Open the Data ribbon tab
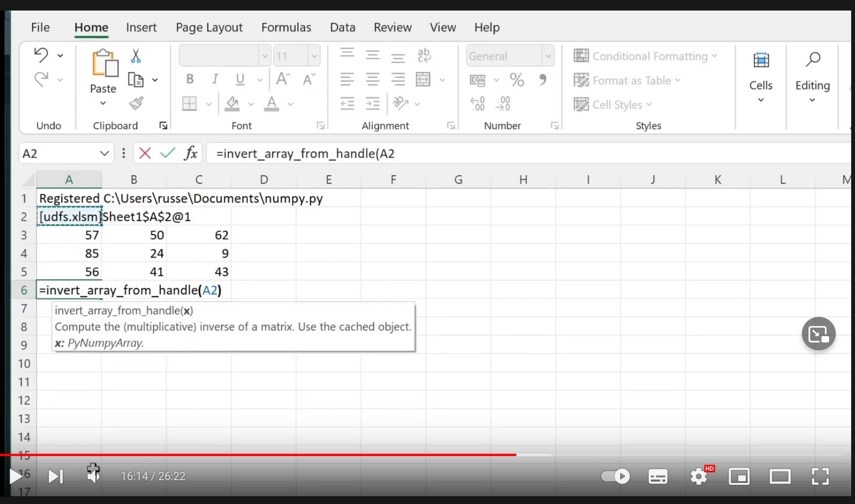855x504 pixels. click(x=342, y=27)
